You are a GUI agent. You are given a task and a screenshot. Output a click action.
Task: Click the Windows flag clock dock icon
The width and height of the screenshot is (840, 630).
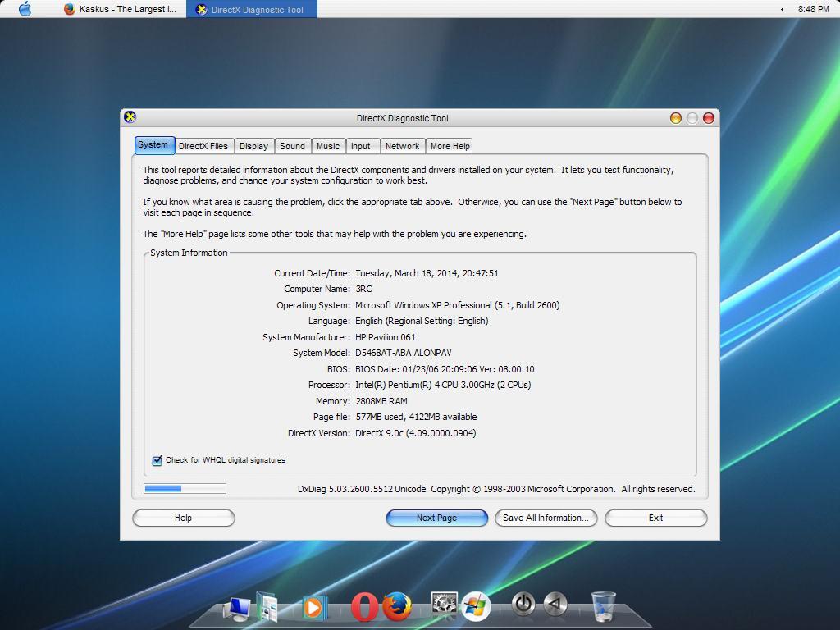[476, 606]
